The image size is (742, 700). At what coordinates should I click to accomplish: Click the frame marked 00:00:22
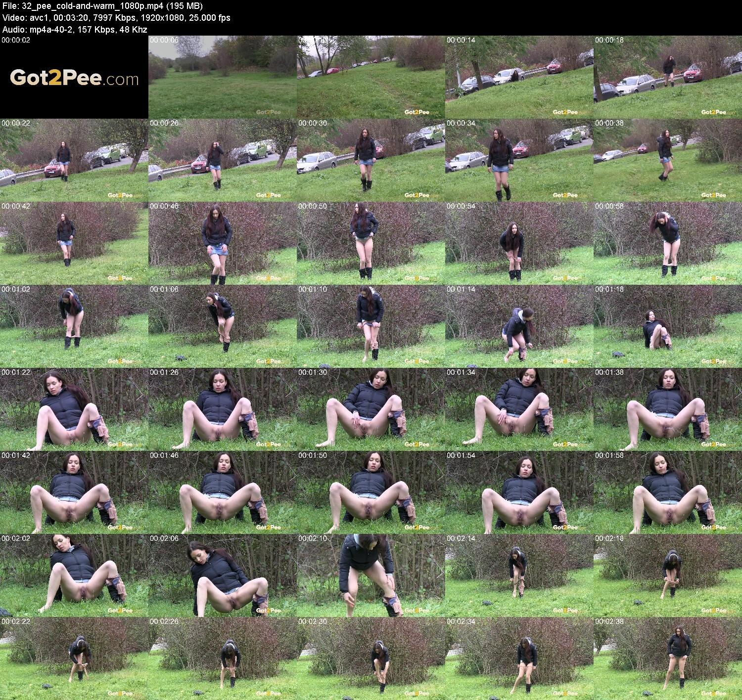74,160
